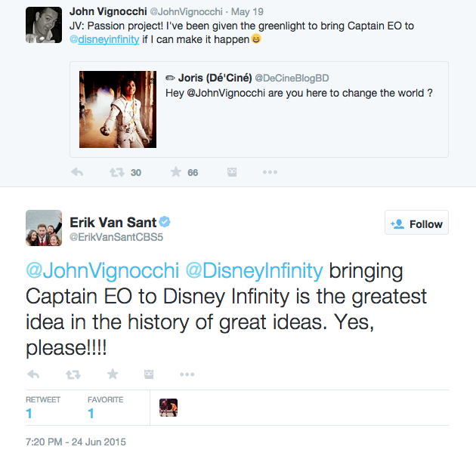Open @DisneyInfinity mention in Erik's tweet

tap(255, 271)
